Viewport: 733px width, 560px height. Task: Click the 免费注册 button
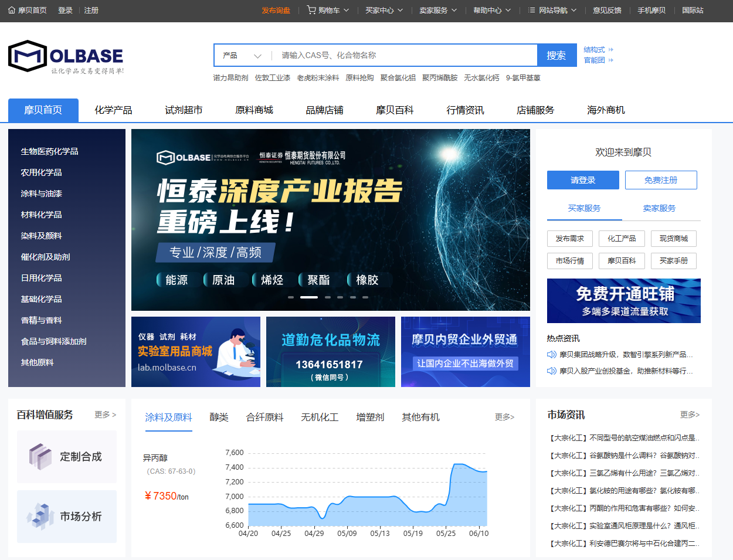pyautogui.click(x=661, y=180)
